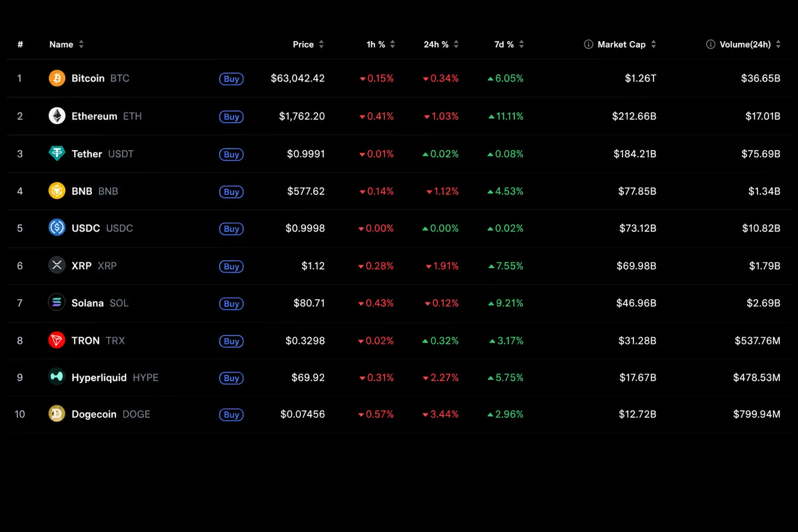
Task: Click Buy button in BNB row
Action: tap(232, 192)
